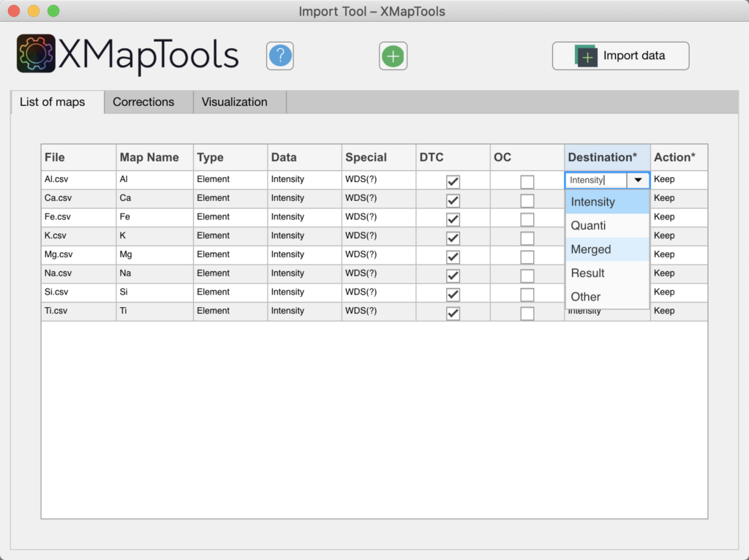Click the Action cell Keep for Ti.csv
This screenshot has width=749, height=560.
[679, 311]
